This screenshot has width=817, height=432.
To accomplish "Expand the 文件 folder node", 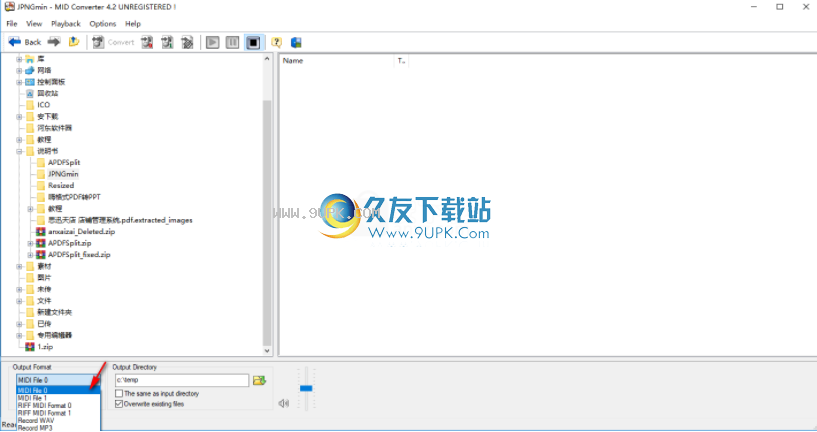I will point(19,301).
